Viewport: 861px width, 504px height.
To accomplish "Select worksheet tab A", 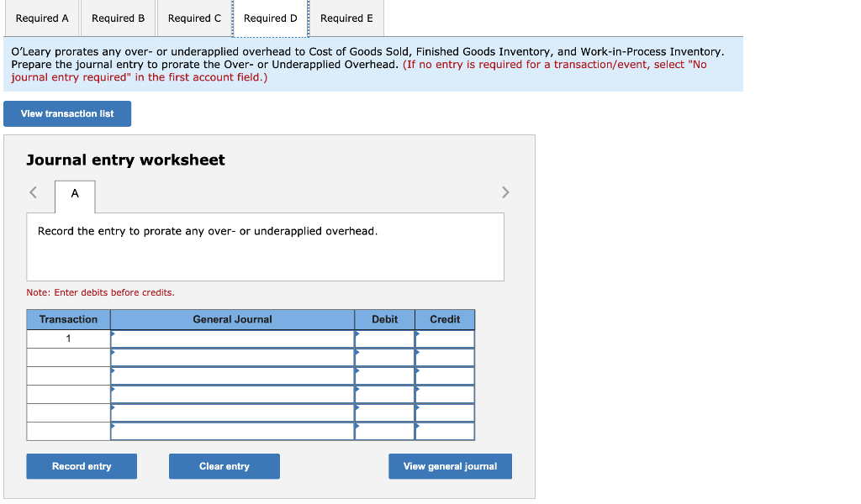I will click(74, 196).
